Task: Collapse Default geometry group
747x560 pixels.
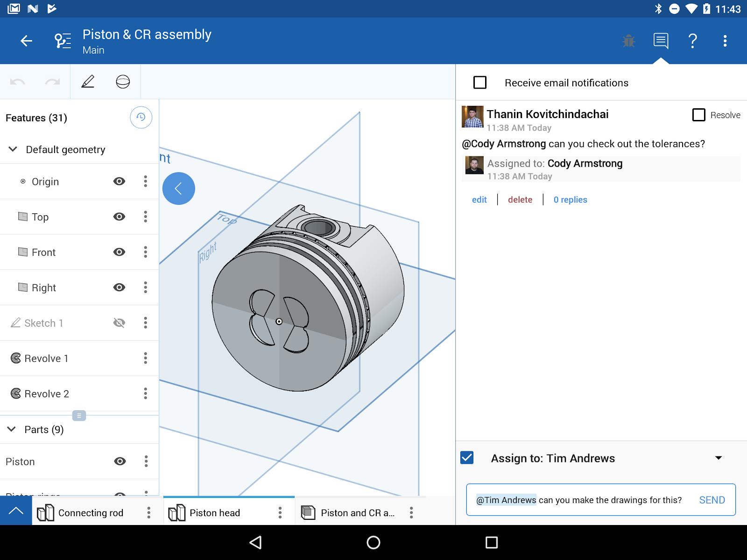Action: pos(13,149)
